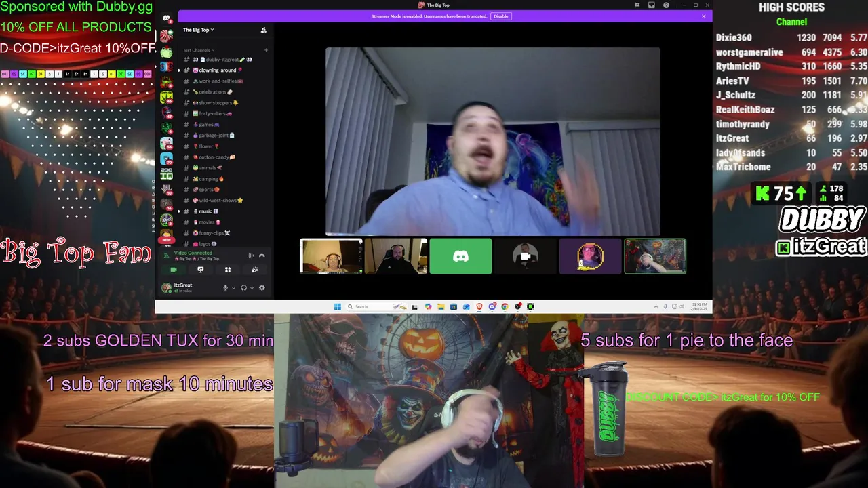The height and width of the screenshot is (488, 868).
Task: Deafen with the headphones icon
Action: 243,288
